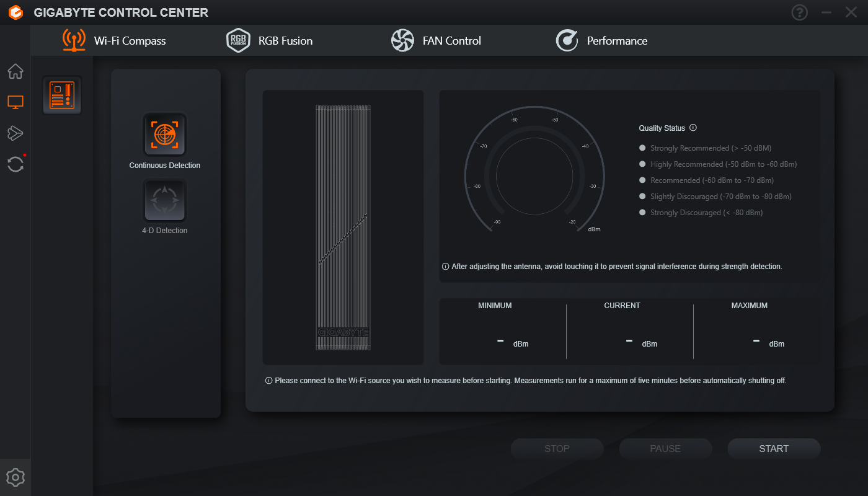
Task: Click the Quality Status heading
Action: pos(662,128)
